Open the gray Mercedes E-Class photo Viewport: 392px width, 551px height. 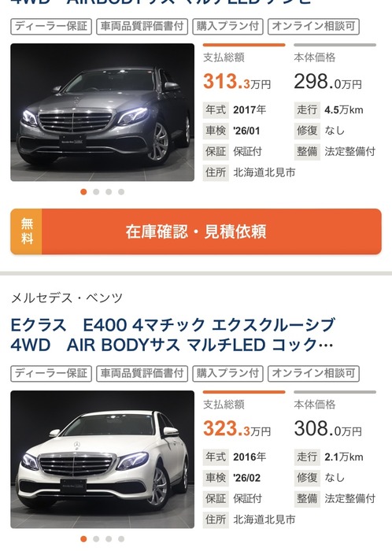click(102, 113)
